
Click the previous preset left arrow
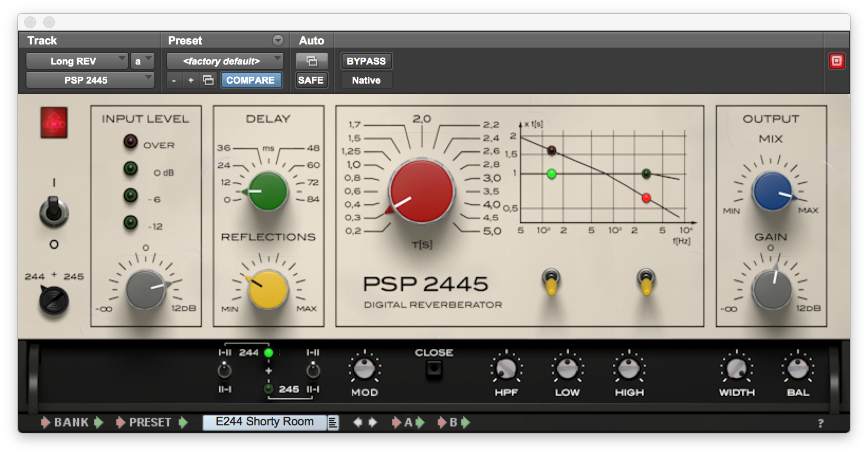coord(357,422)
